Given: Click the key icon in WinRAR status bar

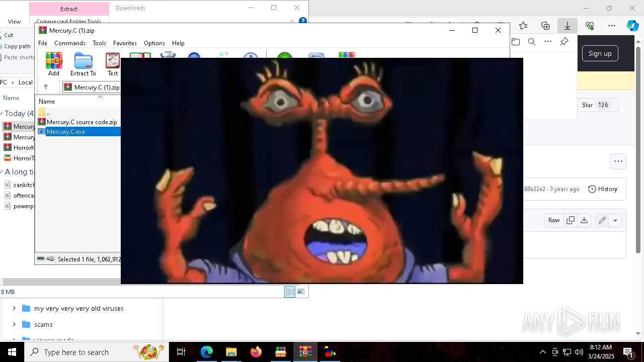Looking at the screenshot, I should pyautogui.click(x=50, y=259).
